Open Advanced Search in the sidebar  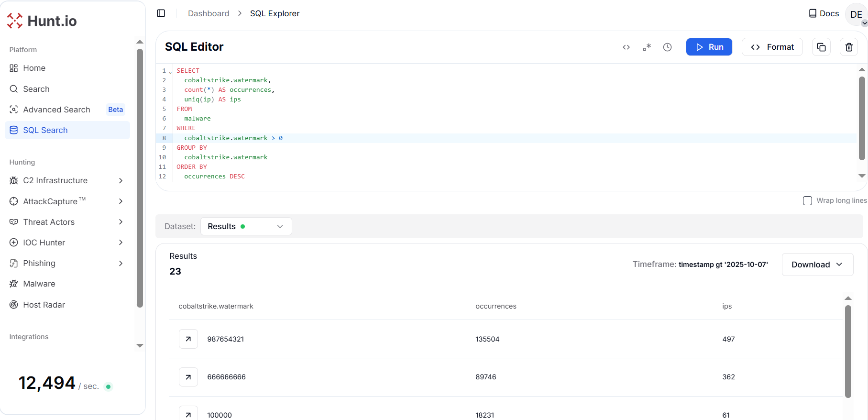point(56,110)
